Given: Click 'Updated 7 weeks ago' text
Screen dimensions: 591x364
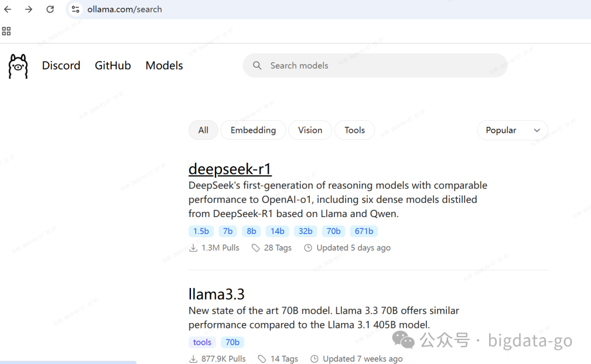Looking at the screenshot, I should pos(363,359).
